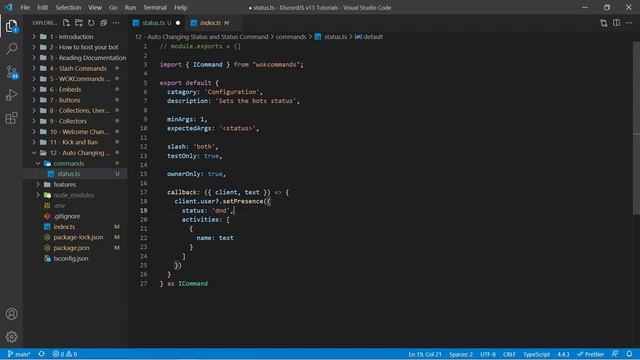The height and width of the screenshot is (360, 640).
Task: Change language mode TypeScript in status bar
Action: (x=537, y=354)
